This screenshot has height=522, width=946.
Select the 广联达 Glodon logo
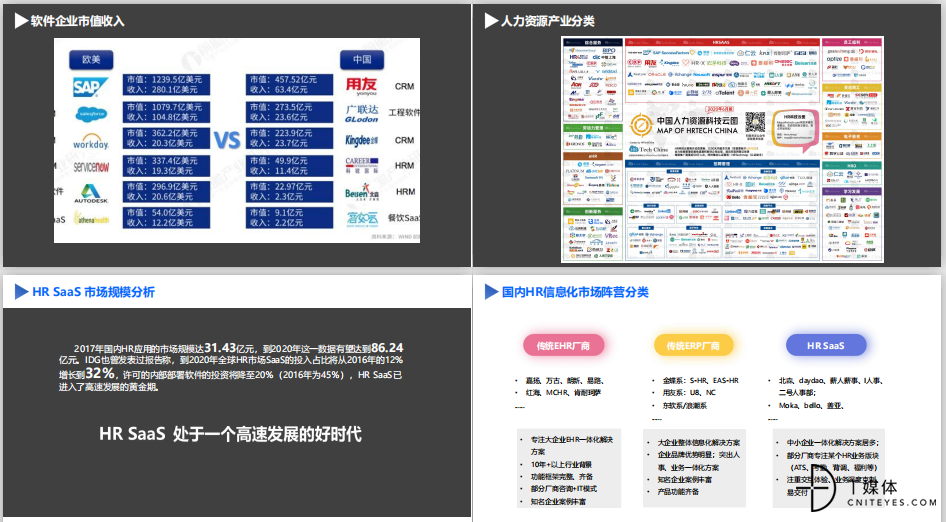(362, 113)
